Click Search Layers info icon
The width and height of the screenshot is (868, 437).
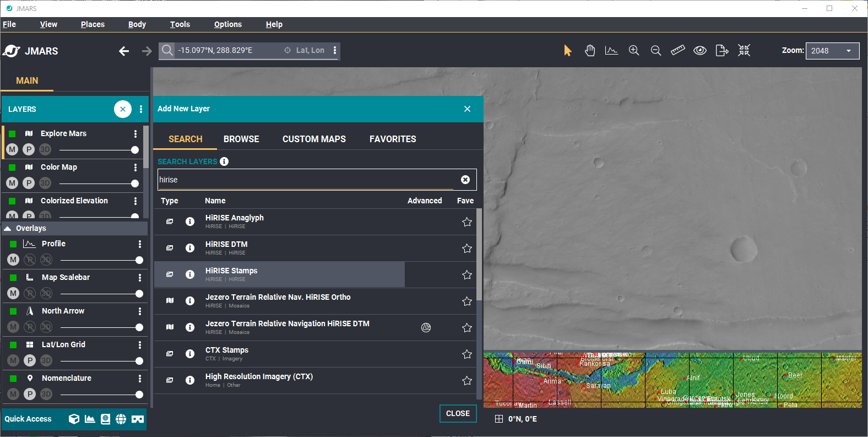[x=224, y=161]
